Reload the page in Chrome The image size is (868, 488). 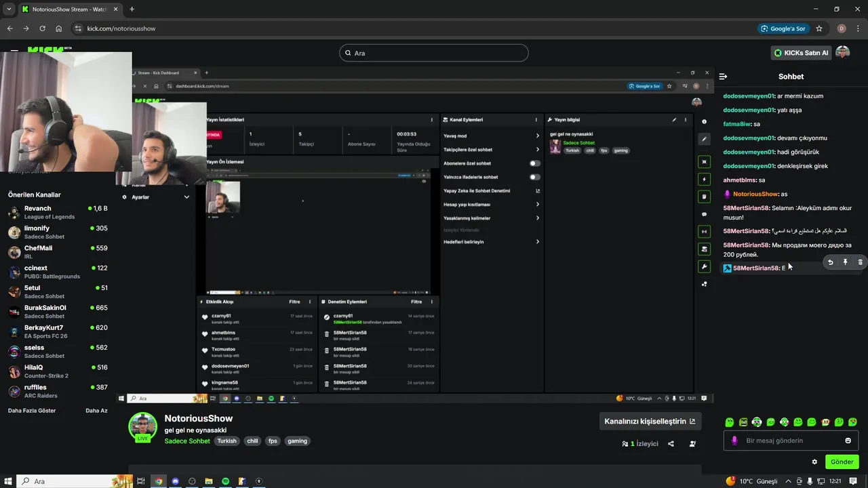(42, 28)
